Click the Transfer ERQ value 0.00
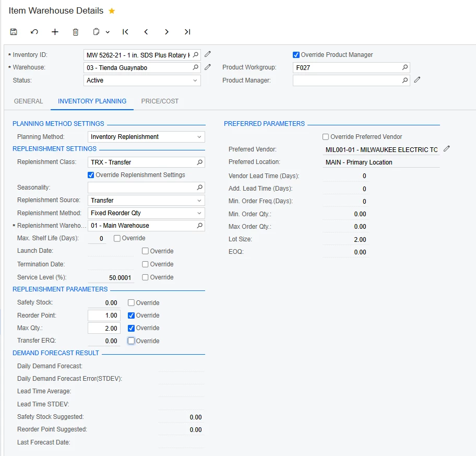The image size is (476, 456). pos(111,341)
